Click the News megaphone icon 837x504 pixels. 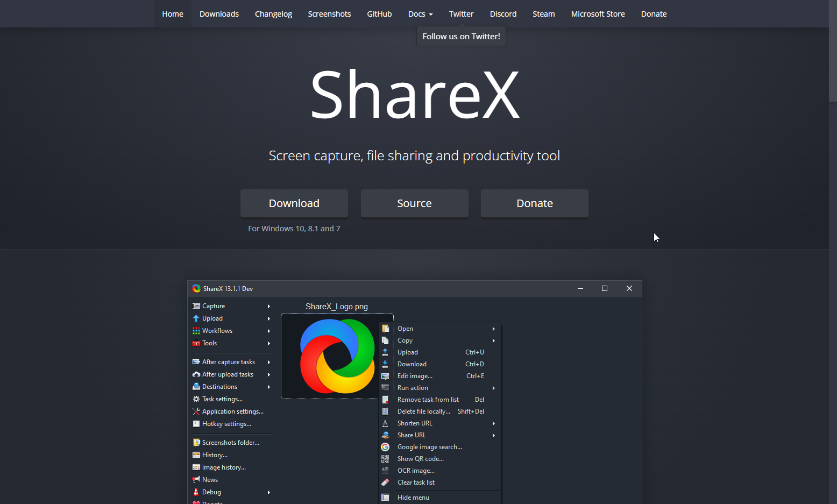tap(196, 480)
